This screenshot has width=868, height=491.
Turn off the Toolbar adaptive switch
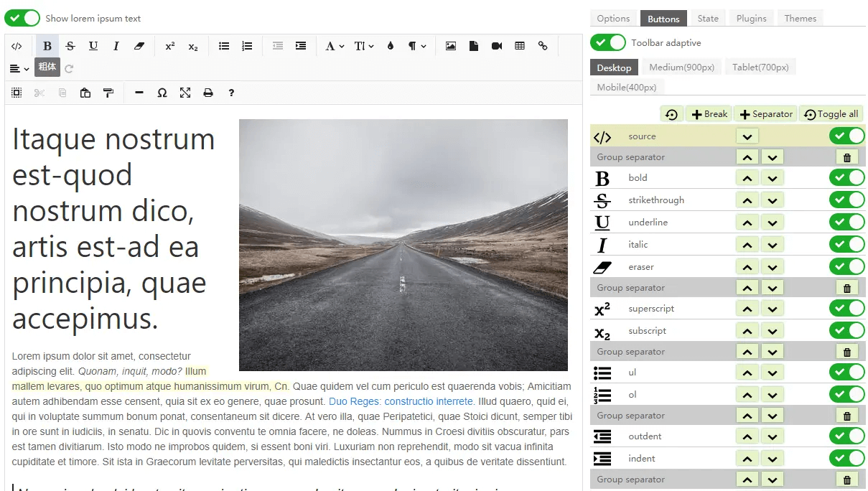click(x=608, y=42)
